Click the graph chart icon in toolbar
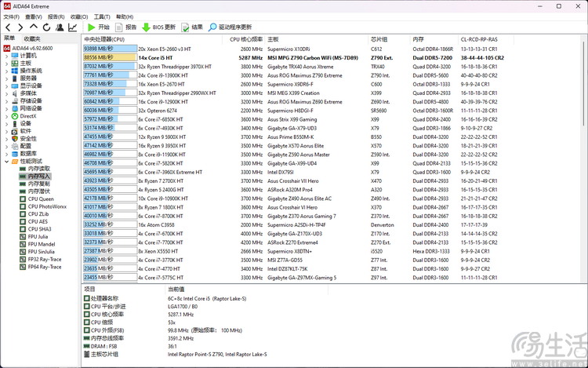This screenshot has width=588, height=368. click(x=73, y=27)
